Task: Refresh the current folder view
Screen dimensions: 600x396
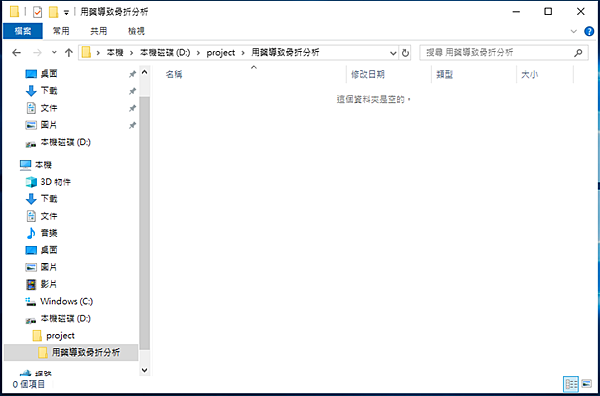Action: tap(405, 53)
